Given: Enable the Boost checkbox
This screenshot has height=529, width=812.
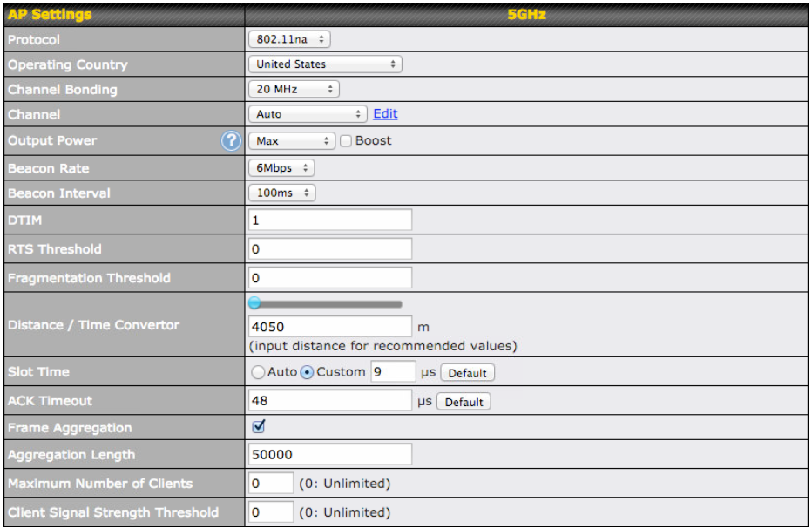Looking at the screenshot, I should [x=346, y=141].
